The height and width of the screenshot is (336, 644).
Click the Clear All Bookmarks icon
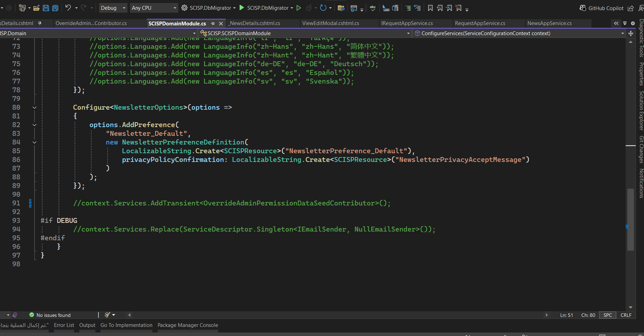click(x=459, y=8)
